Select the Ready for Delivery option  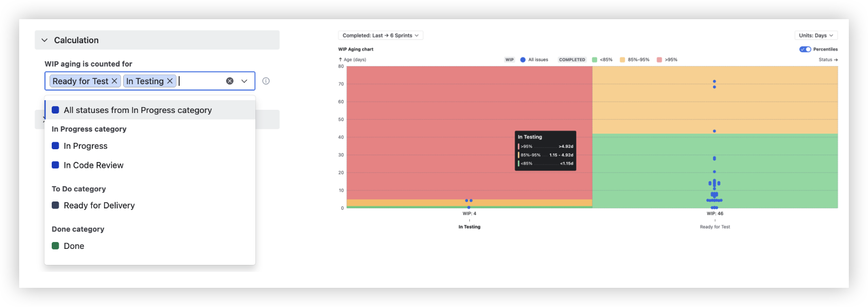tap(150, 205)
